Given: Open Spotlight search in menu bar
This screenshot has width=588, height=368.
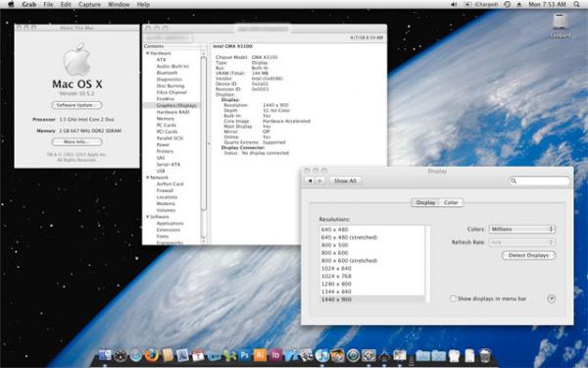Looking at the screenshot, I should (577, 4).
